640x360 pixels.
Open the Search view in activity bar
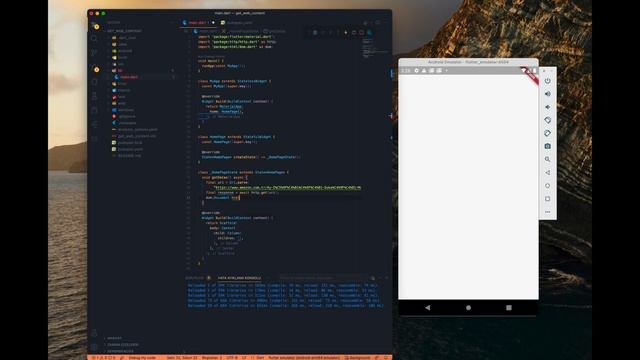95,39
